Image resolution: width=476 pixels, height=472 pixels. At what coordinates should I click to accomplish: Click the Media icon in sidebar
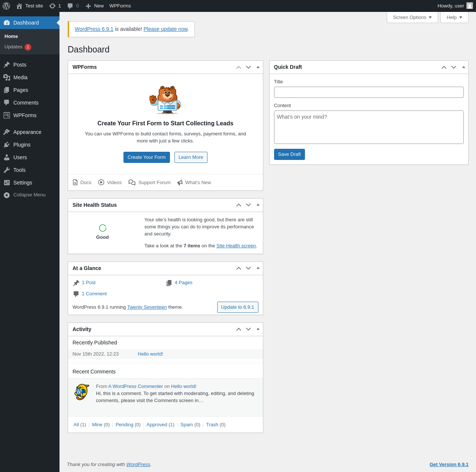7,77
